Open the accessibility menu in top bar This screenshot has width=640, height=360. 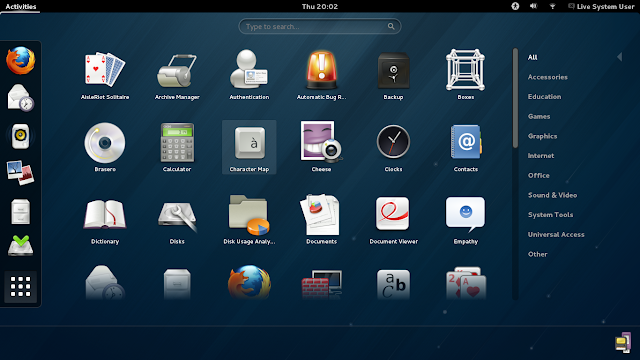coord(515,6)
